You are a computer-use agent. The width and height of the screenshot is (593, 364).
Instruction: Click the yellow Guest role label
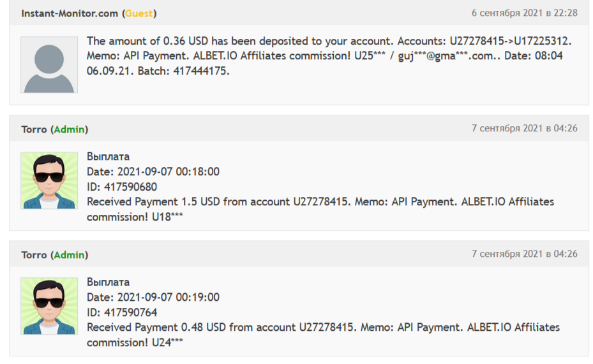tap(139, 13)
